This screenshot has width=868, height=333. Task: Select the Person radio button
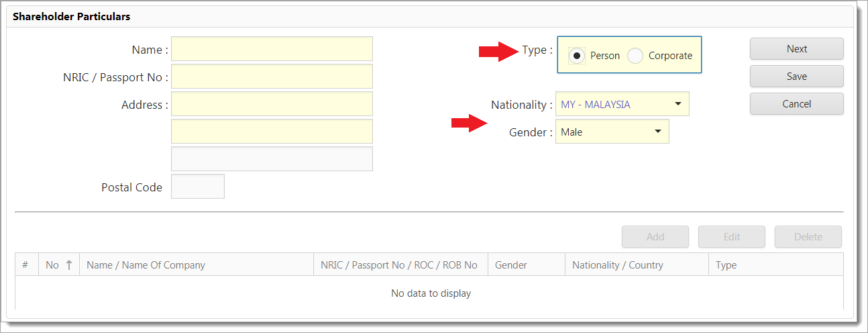[576, 56]
